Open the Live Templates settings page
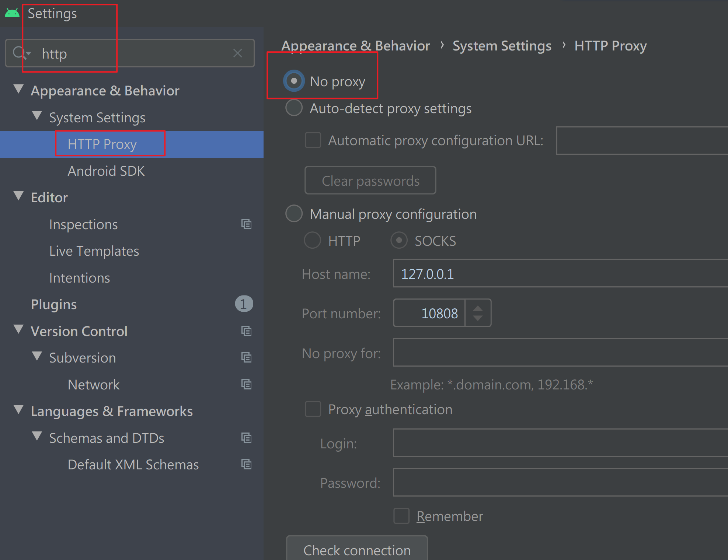 [x=94, y=251]
